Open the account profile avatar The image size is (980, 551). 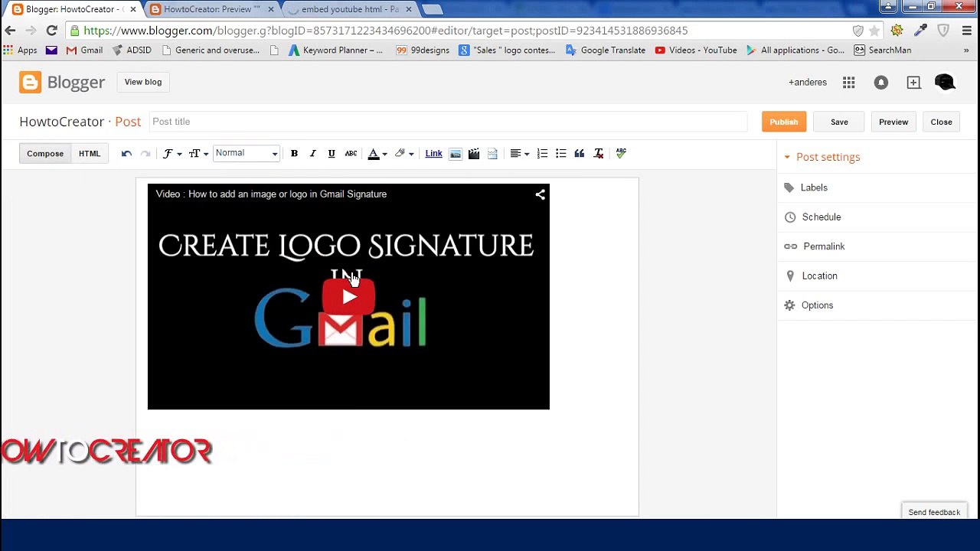(946, 83)
